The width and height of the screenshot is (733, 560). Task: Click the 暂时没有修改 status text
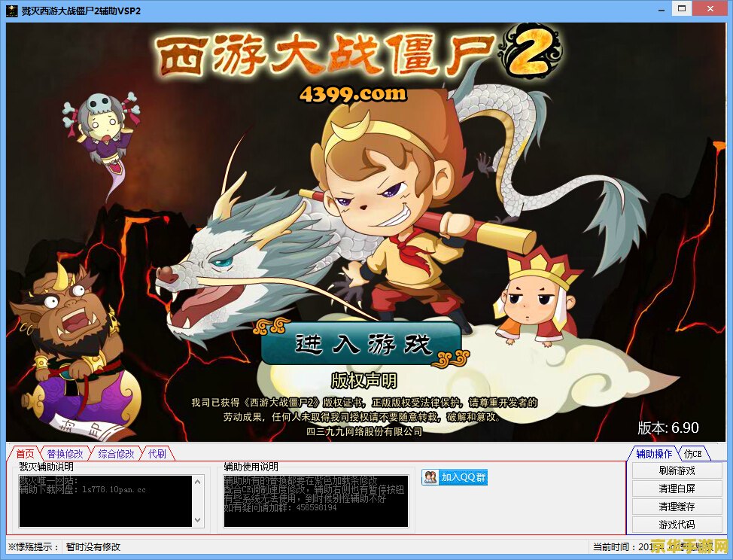(93, 546)
